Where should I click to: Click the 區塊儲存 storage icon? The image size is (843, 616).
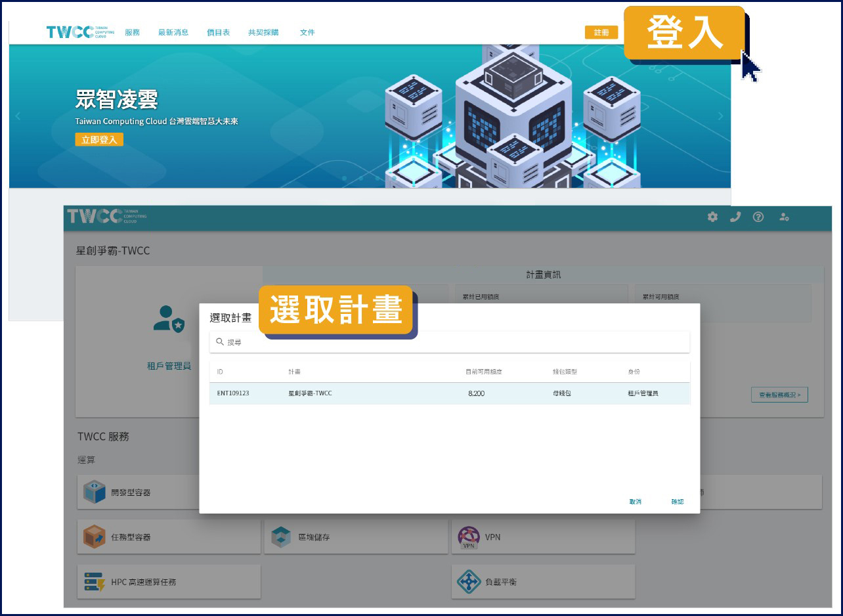click(x=281, y=537)
